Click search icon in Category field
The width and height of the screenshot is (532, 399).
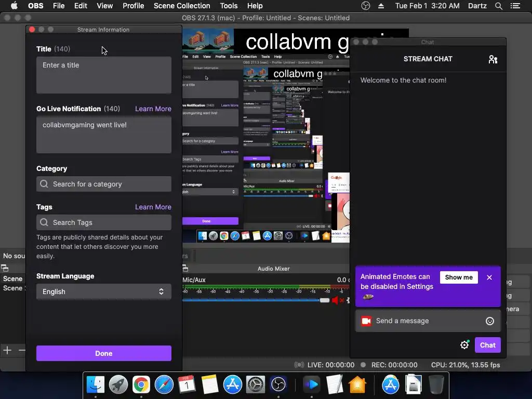[44, 184]
